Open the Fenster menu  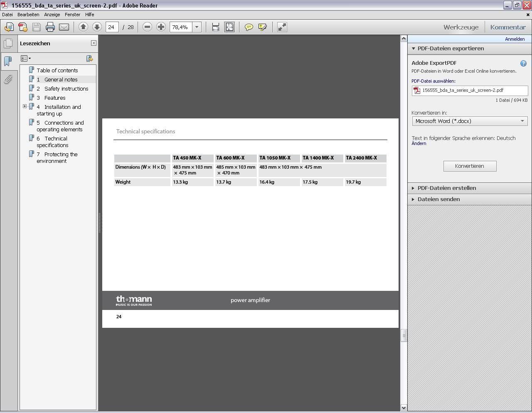pos(72,15)
